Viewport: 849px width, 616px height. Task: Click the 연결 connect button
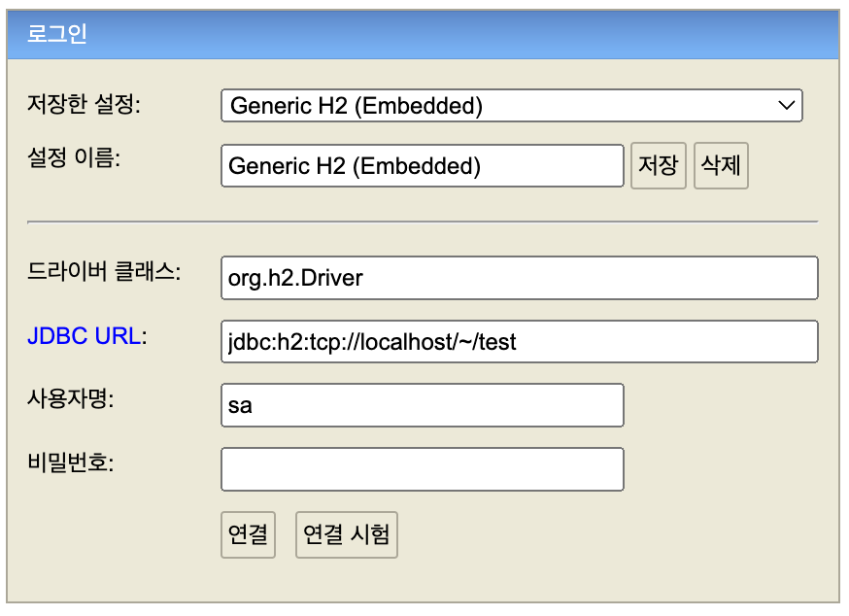248,534
